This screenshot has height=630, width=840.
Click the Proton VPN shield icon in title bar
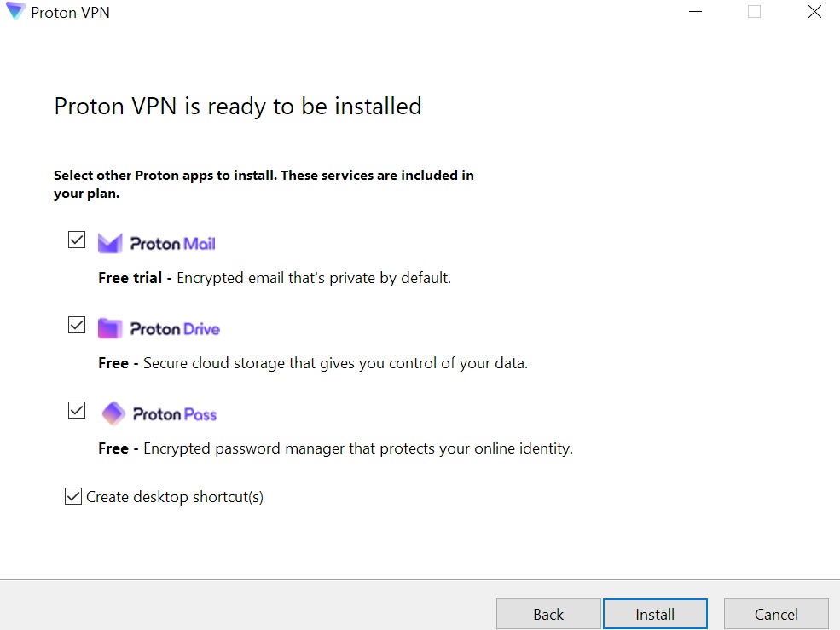[15, 12]
